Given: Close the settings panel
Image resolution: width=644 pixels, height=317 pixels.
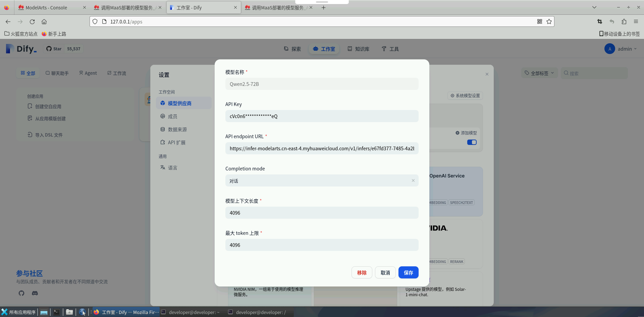Looking at the screenshot, I should point(487,74).
